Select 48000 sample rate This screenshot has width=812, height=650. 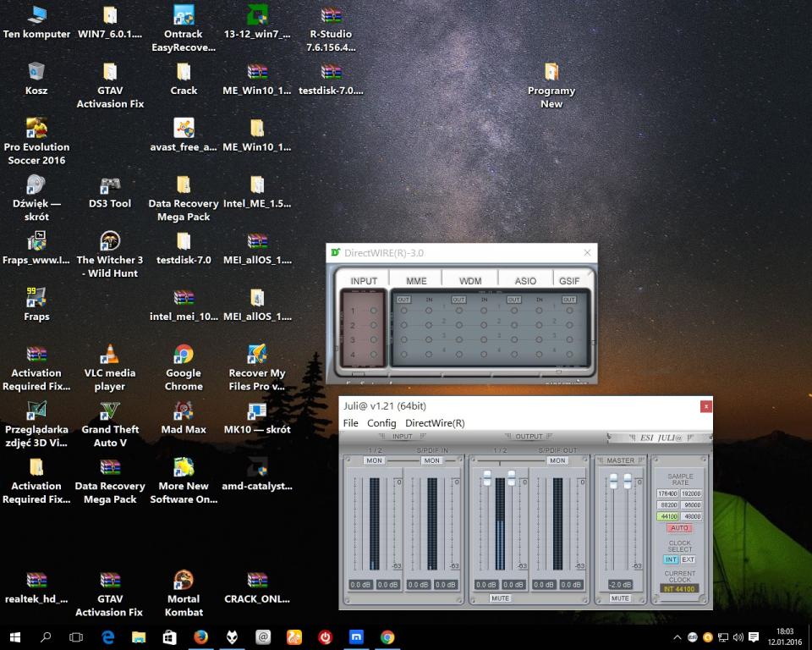click(691, 516)
